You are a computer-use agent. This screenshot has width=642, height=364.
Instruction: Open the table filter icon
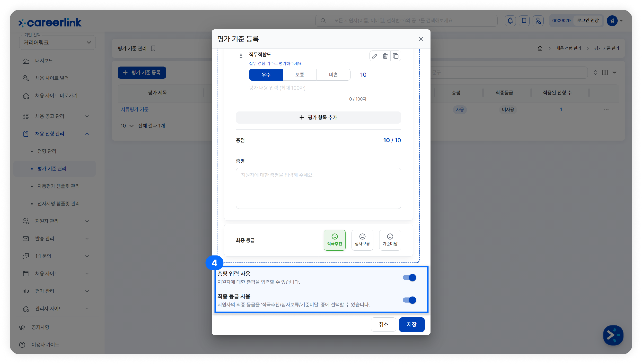point(615,73)
